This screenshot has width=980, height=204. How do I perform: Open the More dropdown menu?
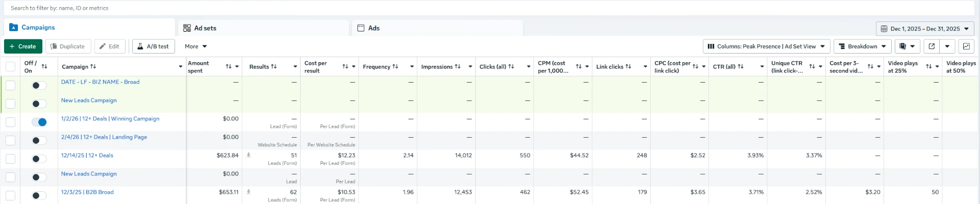pos(196,46)
